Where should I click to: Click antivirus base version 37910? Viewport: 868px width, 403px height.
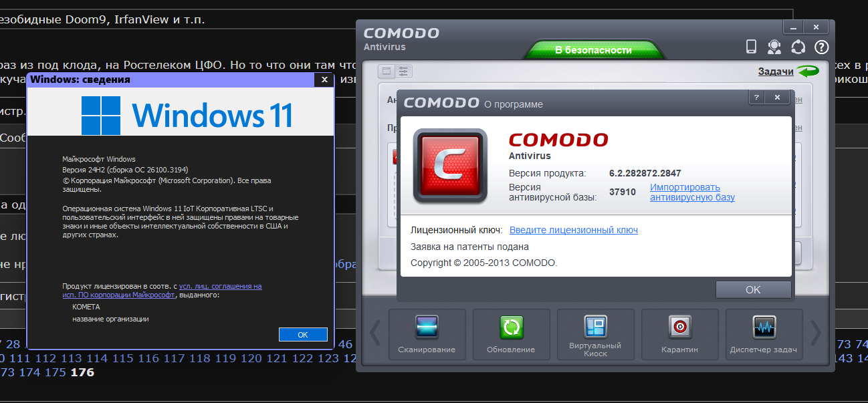coord(623,192)
